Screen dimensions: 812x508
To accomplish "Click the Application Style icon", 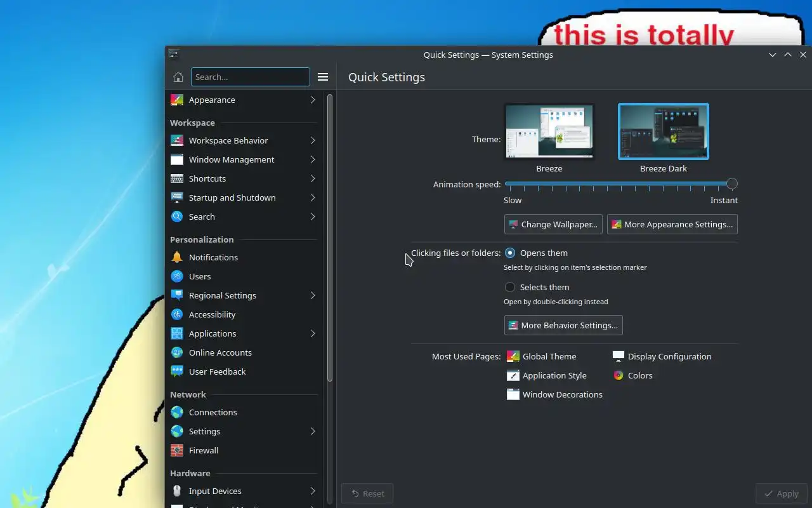I will click(x=513, y=375).
